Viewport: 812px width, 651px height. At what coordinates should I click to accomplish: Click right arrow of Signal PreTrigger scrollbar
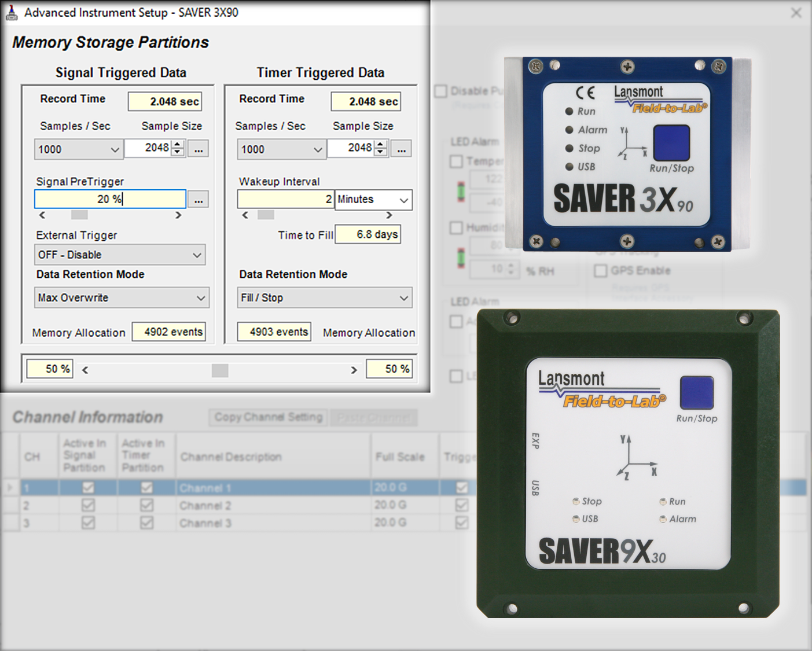(x=178, y=215)
